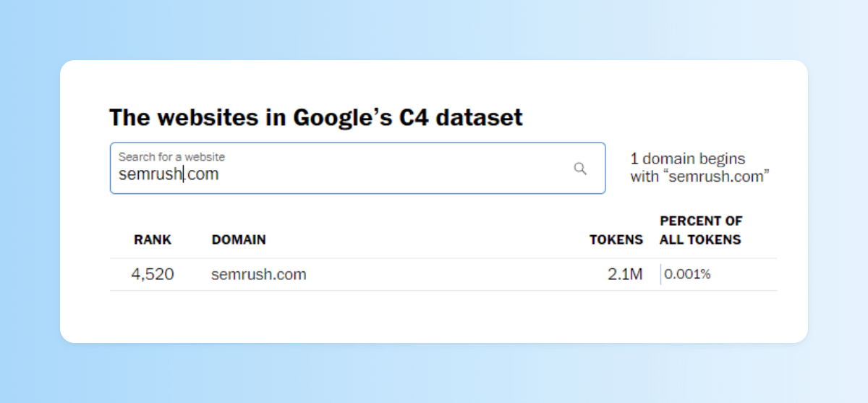Select semrush.com in the results row

259,275
